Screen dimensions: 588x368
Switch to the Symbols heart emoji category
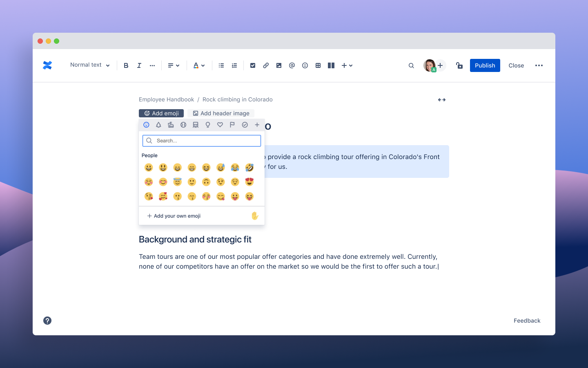(220, 125)
